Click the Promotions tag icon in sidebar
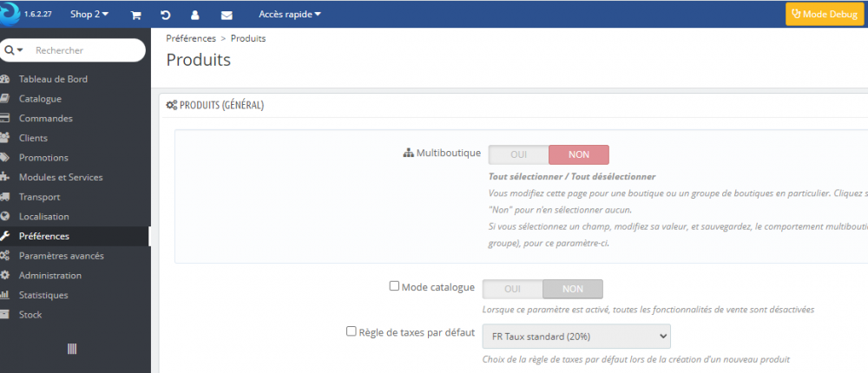Screen dimensions: 868x373 click(5, 158)
